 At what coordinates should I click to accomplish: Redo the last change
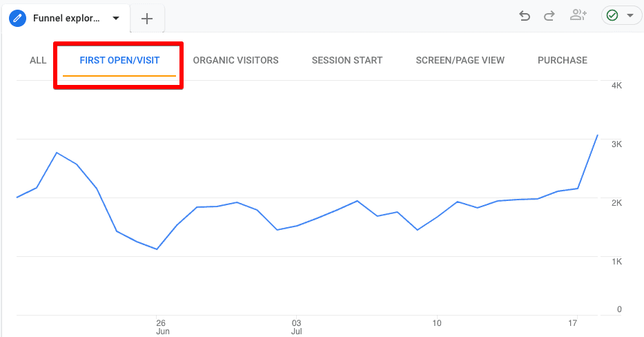click(549, 16)
